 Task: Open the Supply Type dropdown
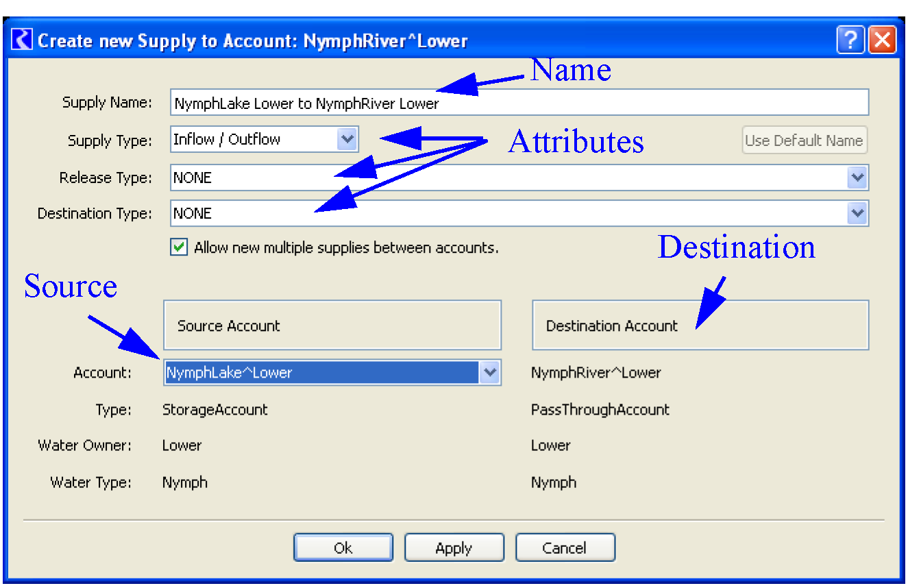tap(347, 140)
